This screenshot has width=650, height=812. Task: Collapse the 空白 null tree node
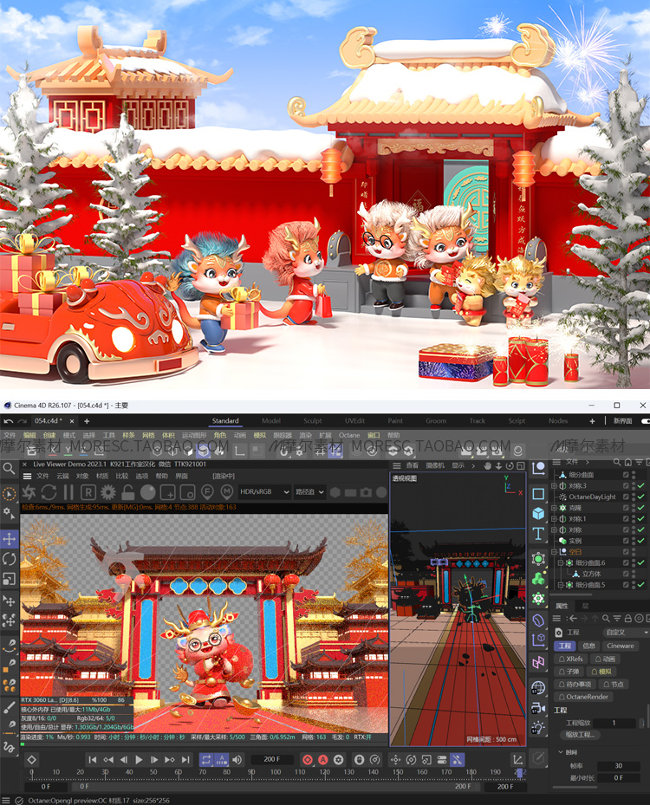coord(554,551)
